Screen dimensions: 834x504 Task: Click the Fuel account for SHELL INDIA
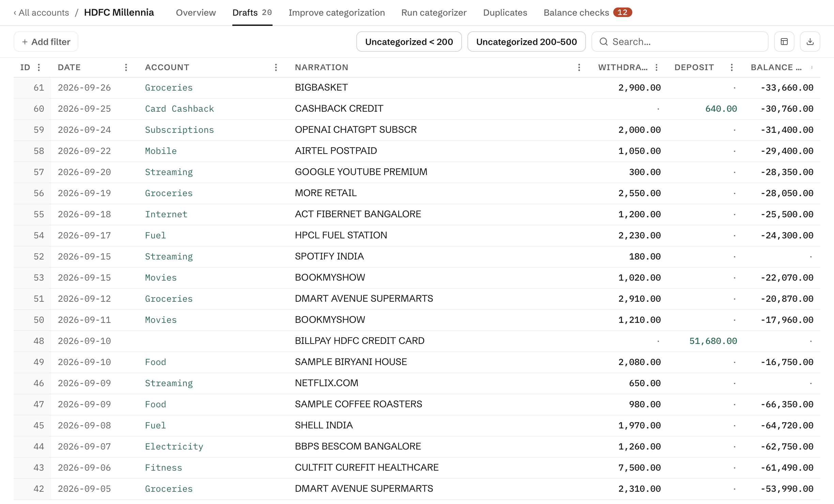pyautogui.click(x=155, y=425)
